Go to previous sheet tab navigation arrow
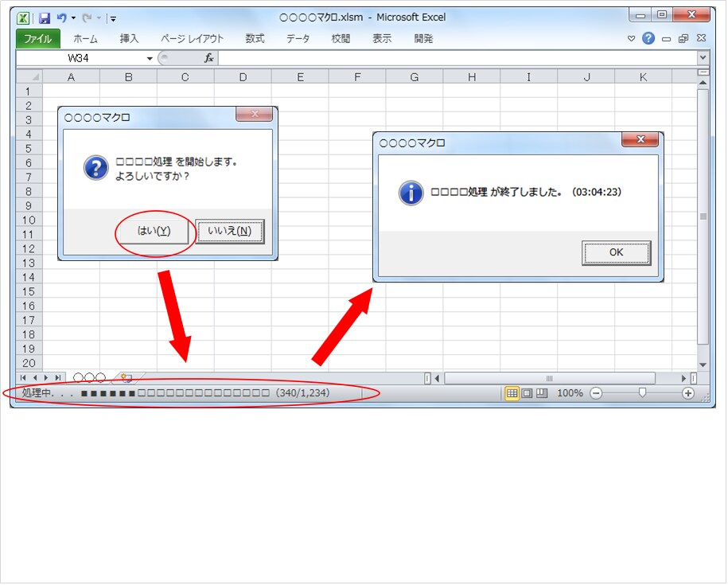 (x=35, y=378)
